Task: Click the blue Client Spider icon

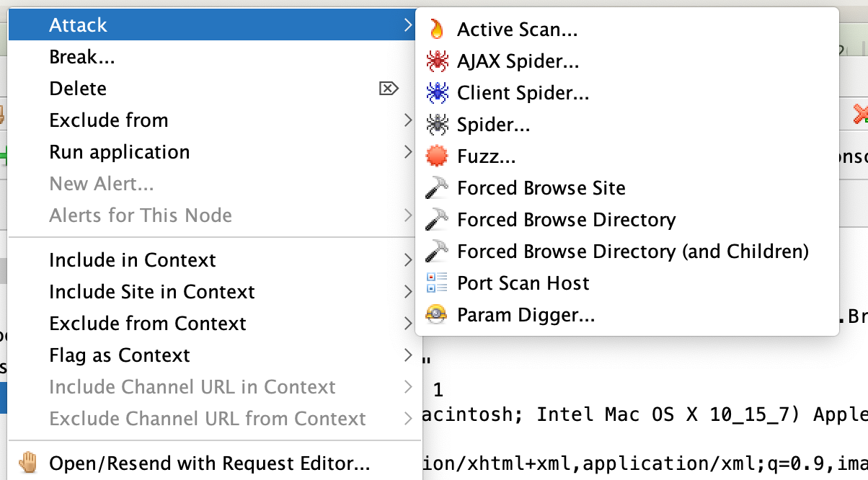Action: coord(437,93)
